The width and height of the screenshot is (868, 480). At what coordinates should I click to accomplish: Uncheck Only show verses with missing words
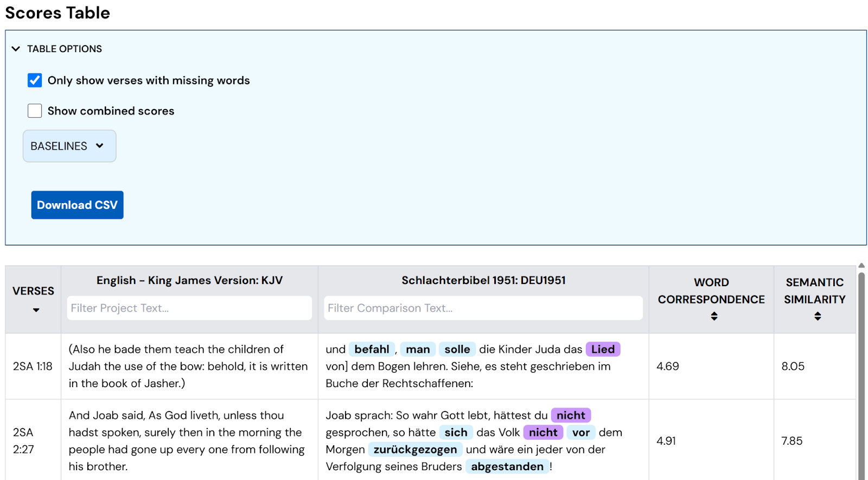click(x=35, y=80)
